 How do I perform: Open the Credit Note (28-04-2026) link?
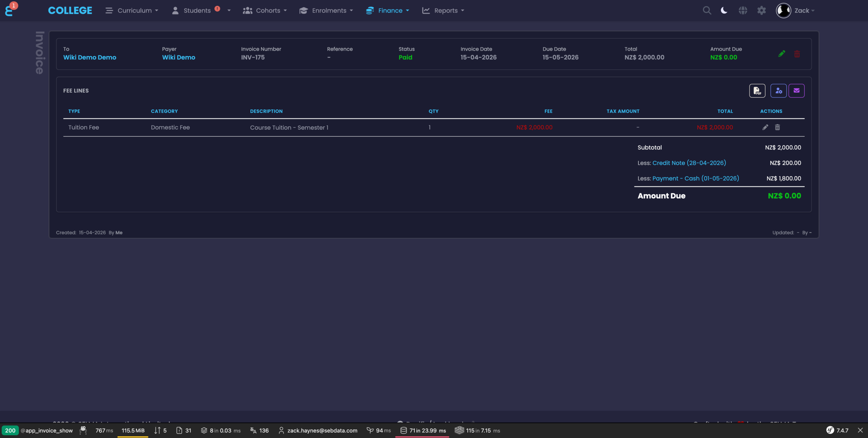point(689,163)
